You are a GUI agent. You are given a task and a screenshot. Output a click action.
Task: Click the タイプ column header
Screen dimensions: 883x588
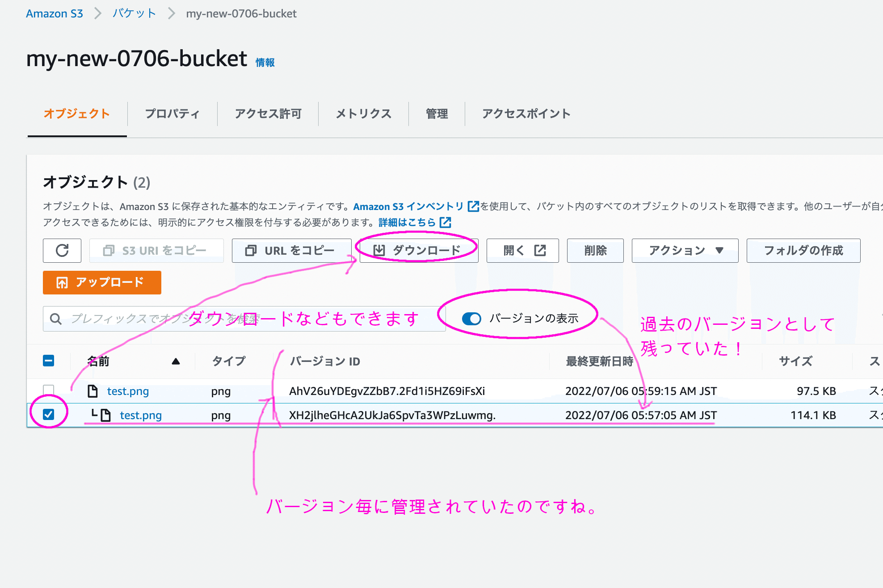(x=229, y=361)
